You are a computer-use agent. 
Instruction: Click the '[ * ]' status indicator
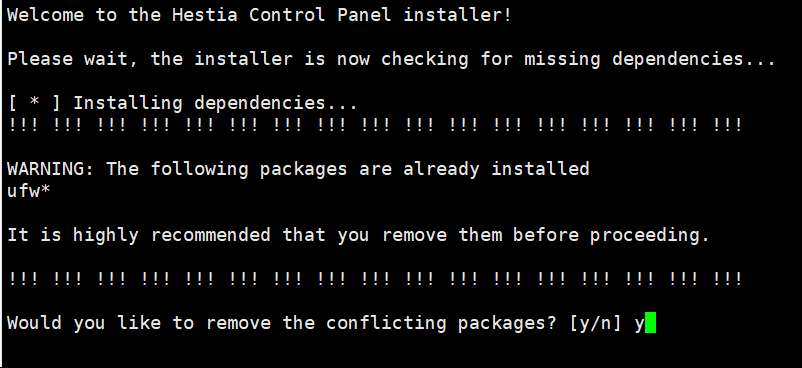pos(34,103)
